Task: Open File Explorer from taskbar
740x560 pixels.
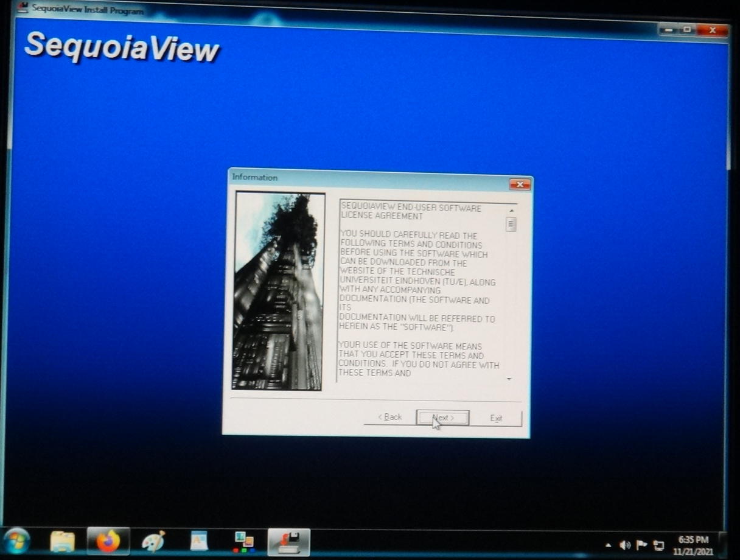Action: pos(62,541)
